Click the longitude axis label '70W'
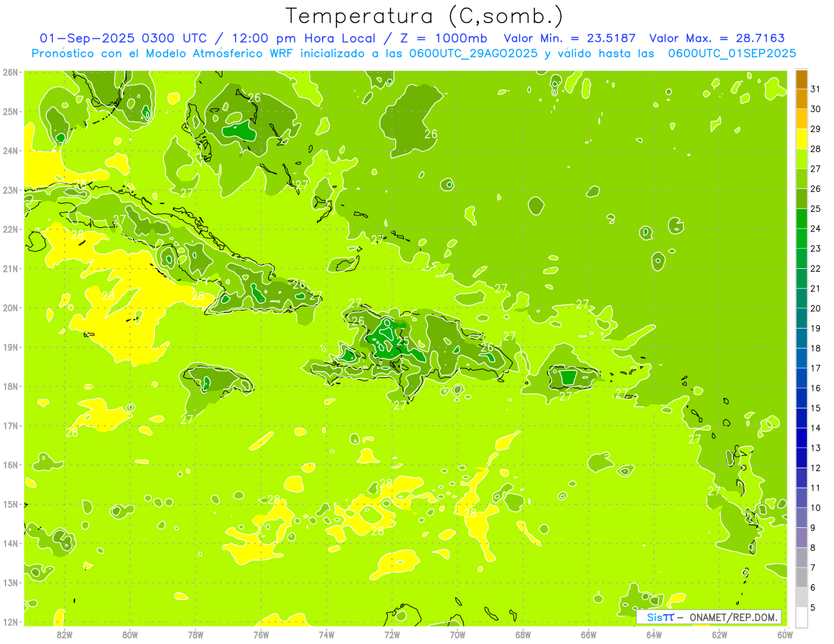The height and width of the screenshot is (644, 834). pos(457,634)
